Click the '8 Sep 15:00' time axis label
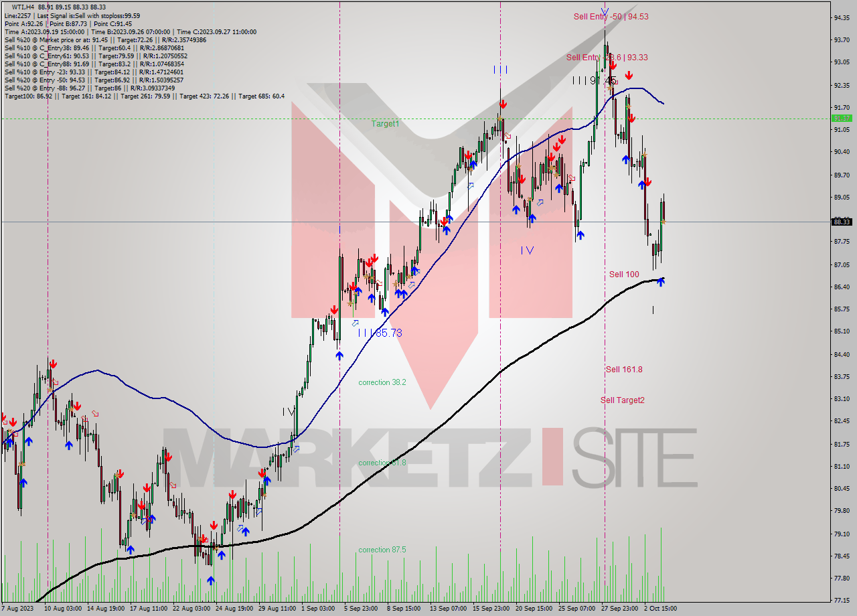The image size is (857, 616). tap(404, 609)
